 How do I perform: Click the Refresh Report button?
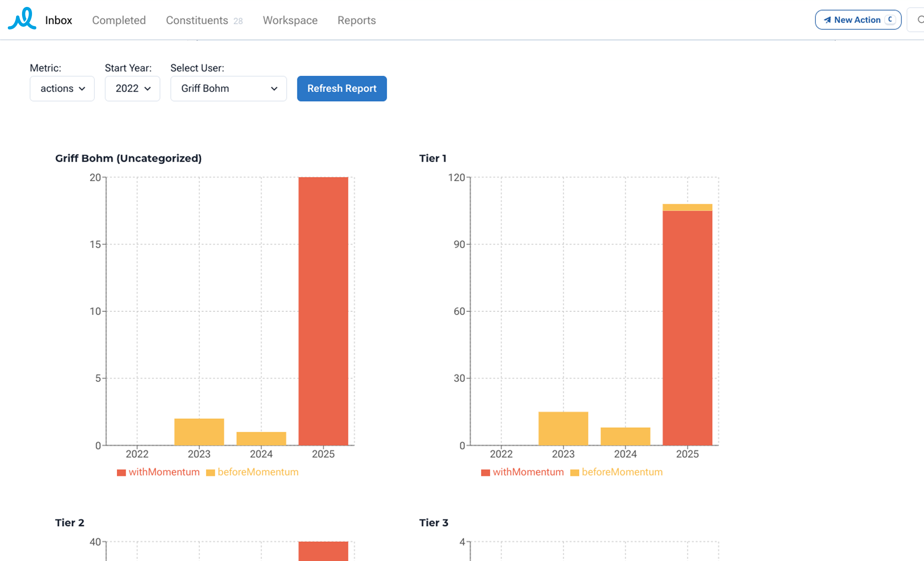342,89
